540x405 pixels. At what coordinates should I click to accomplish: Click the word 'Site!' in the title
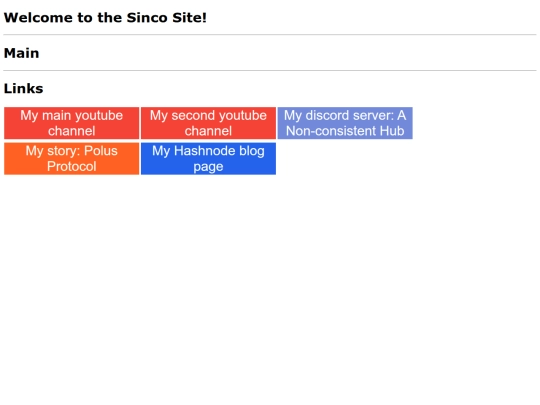coord(189,18)
